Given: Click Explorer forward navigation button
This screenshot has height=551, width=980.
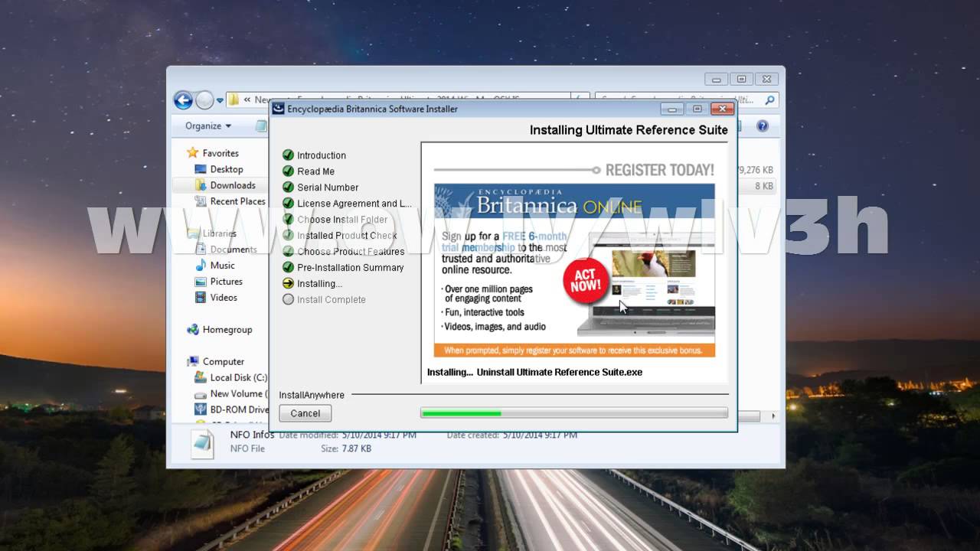Looking at the screenshot, I should (204, 99).
